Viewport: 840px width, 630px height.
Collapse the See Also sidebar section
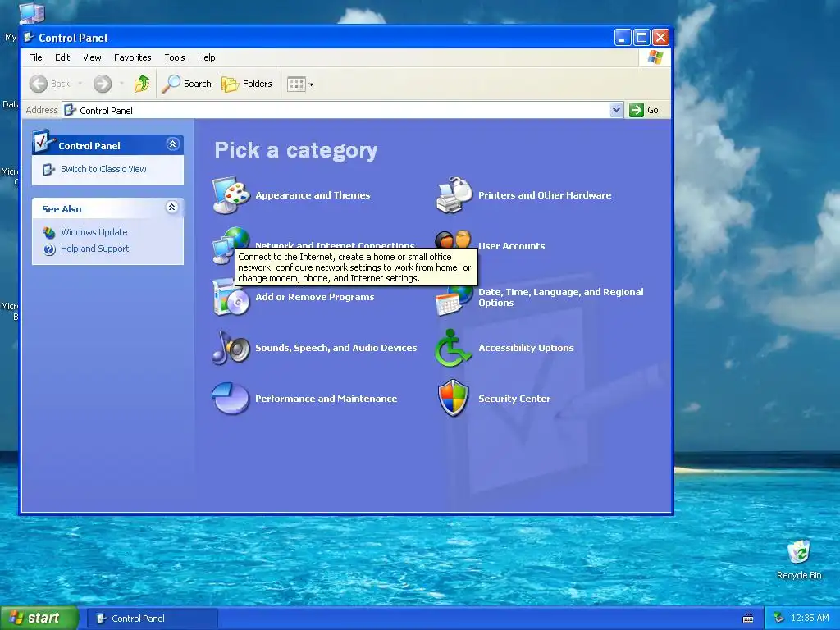[x=172, y=208]
